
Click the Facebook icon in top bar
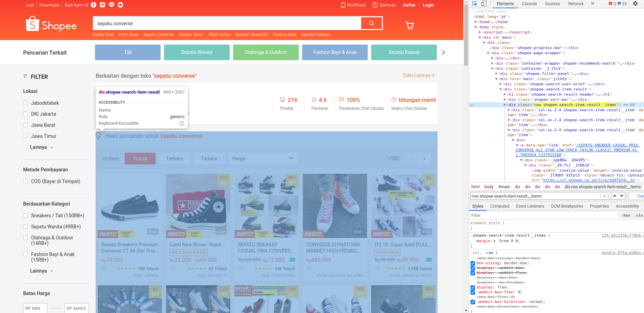coord(94,5)
